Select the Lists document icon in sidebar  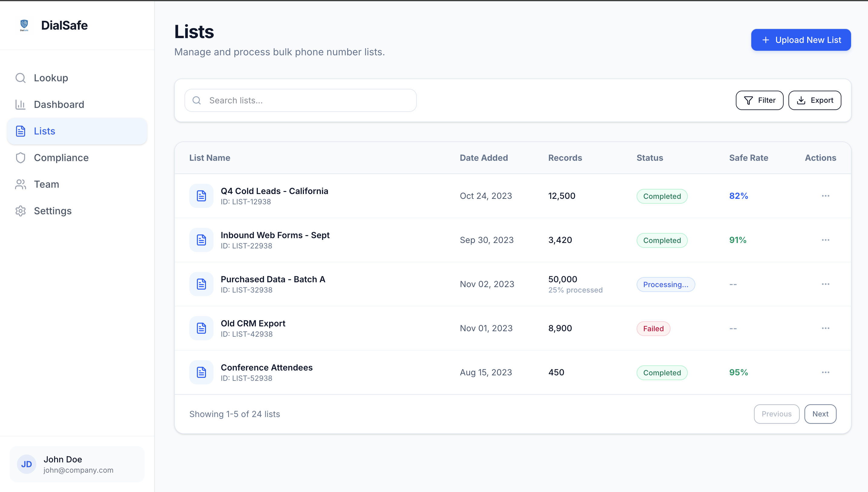[x=21, y=131]
